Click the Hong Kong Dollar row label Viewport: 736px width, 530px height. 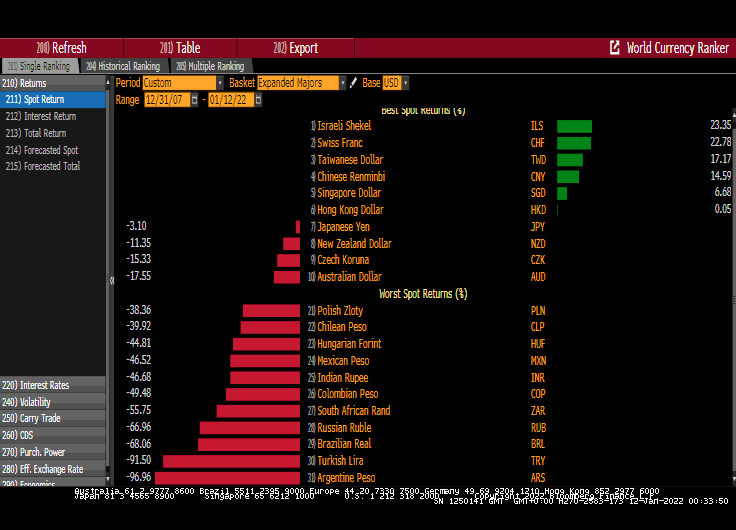pyautogui.click(x=350, y=210)
